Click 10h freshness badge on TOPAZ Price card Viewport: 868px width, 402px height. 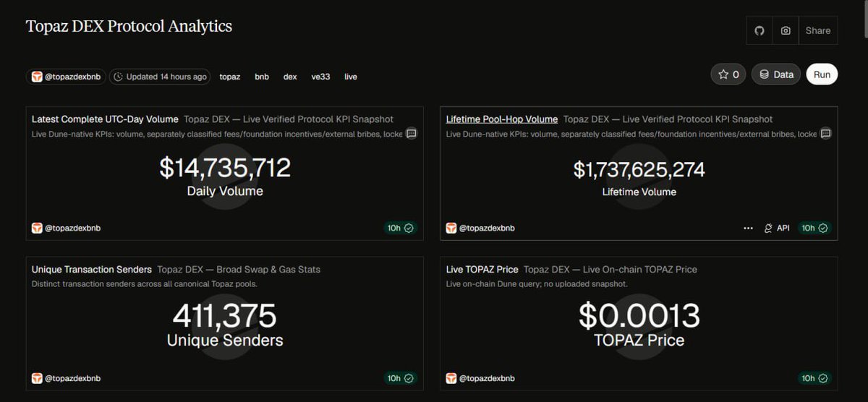[x=814, y=378]
